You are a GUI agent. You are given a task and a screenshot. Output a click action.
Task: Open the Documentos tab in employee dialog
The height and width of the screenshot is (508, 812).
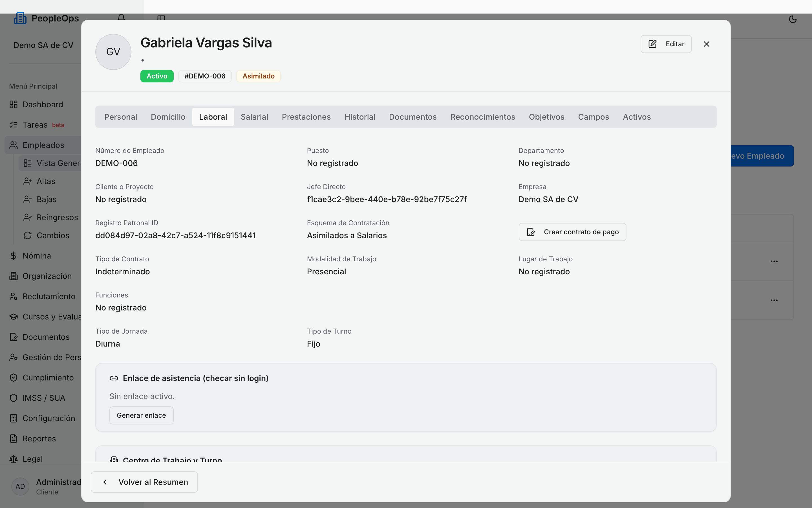pyautogui.click(x=413, y=117)
